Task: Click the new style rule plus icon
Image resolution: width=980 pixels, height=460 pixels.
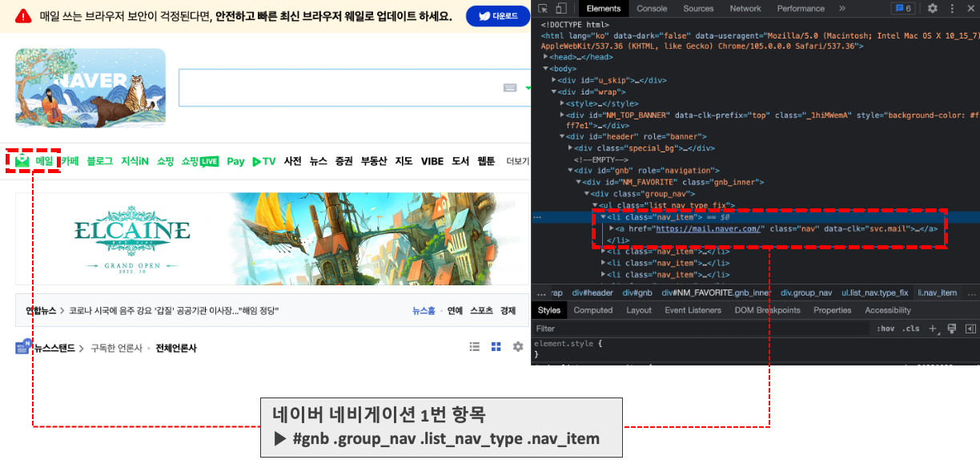Action: [933, 329]
